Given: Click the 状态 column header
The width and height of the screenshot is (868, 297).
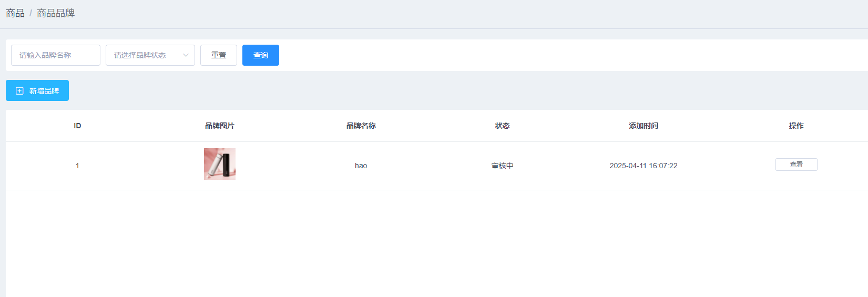Looking at the screenshot, I should (x=502, y=126).
